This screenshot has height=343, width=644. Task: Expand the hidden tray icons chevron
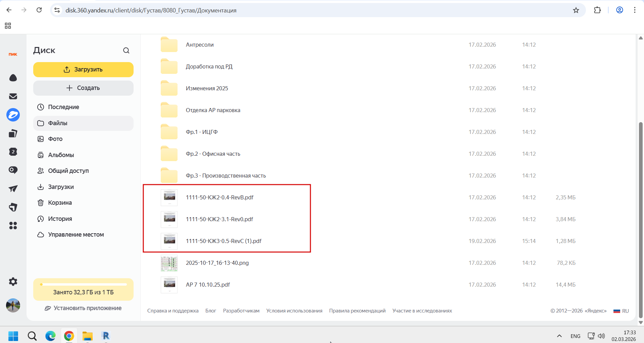(559, 336)
